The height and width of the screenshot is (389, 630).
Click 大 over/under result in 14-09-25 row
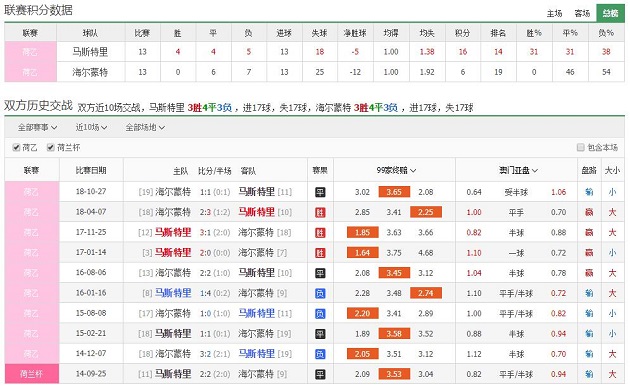click(x=612, y=374)
